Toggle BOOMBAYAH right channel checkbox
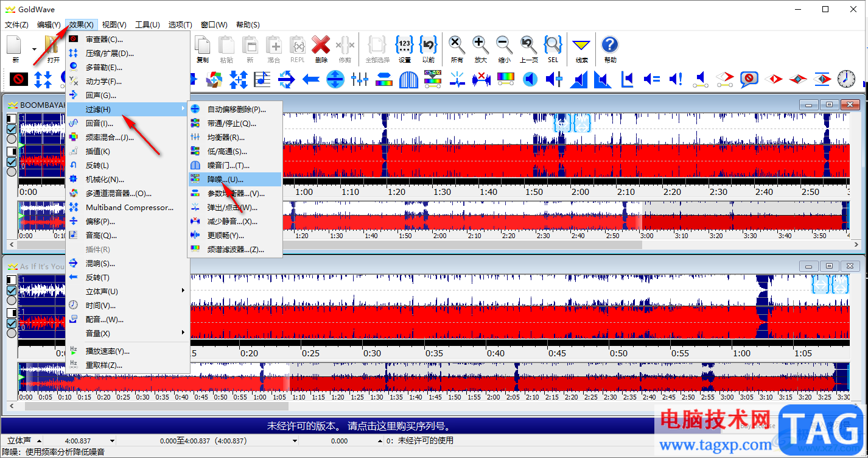868x458 pixels. (11, 161)
